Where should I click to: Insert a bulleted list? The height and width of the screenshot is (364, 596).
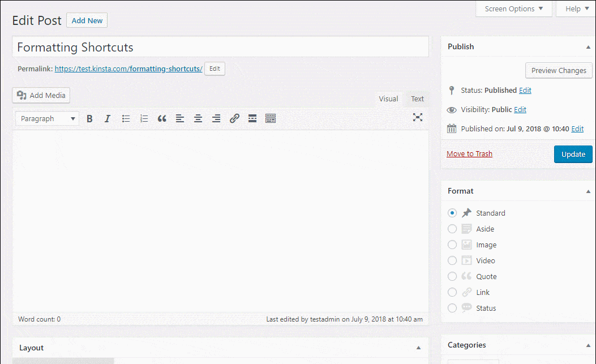[x=126, y=118]
